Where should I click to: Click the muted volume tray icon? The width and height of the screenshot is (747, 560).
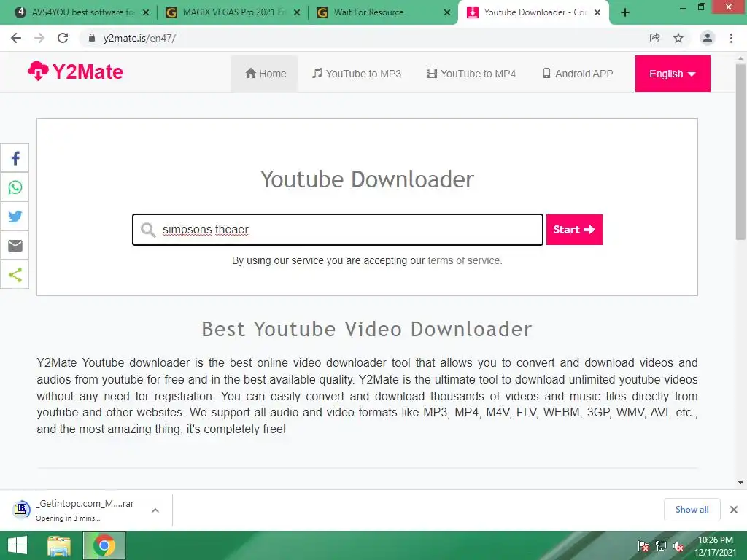(x=678, y=546)
